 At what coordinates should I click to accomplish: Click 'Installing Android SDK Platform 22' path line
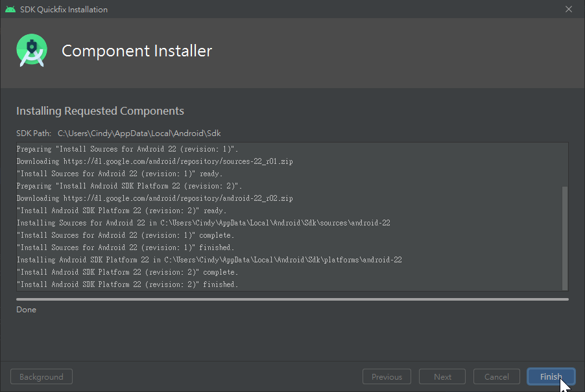[x=209, y=260]
